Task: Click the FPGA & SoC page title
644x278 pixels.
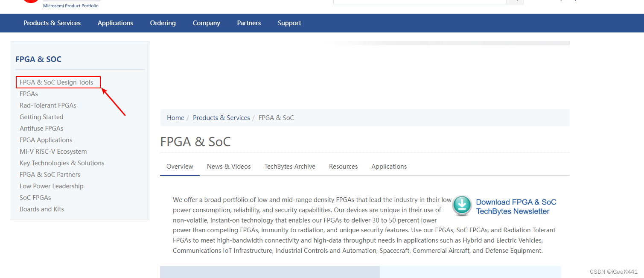Action: [195, 142]
